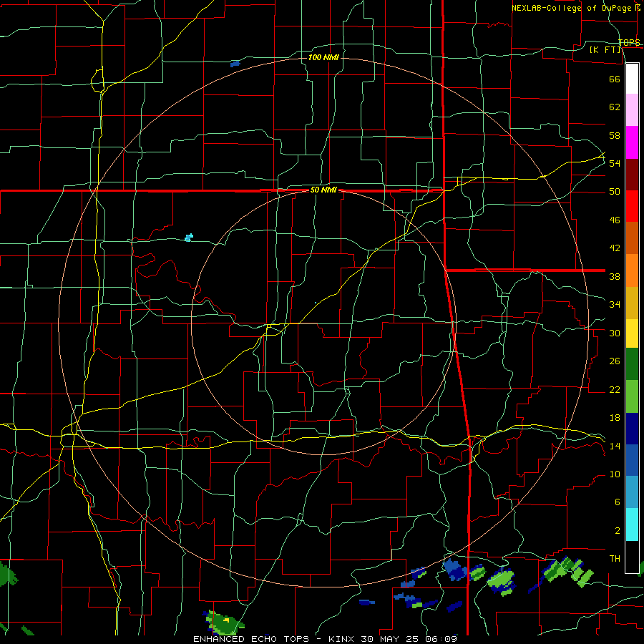Viewport: 644px width, 644px height.
Task: Click the 50 scale value in legend
Action: pos(615,191)
